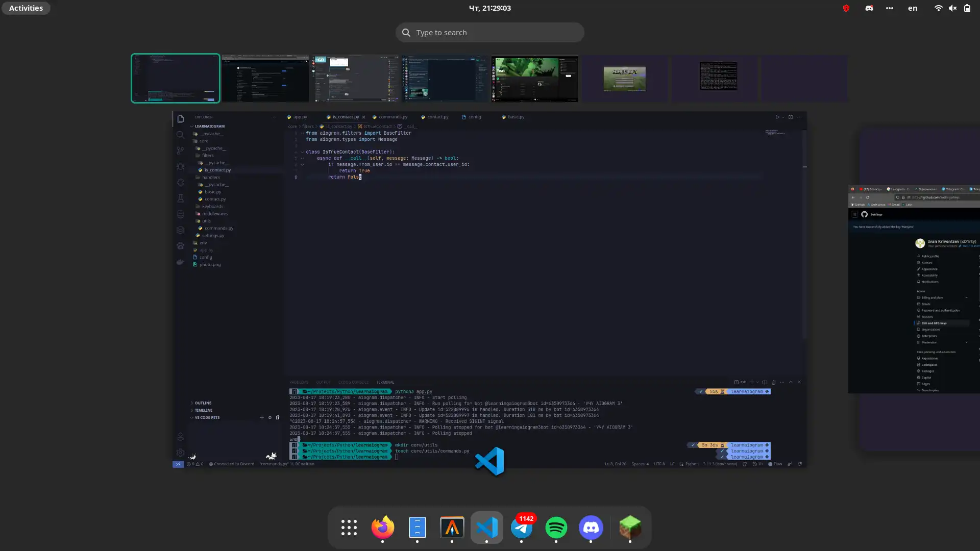Open the Alacritty terminal dock icon
The height and width of the screenshot is (551, 980).
pyautogui.click(x=452, y=528)
